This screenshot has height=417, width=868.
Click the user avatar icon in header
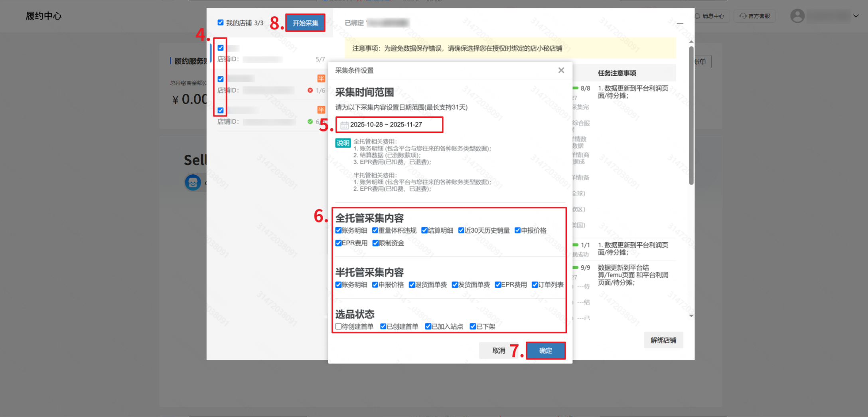click(797, 16)
